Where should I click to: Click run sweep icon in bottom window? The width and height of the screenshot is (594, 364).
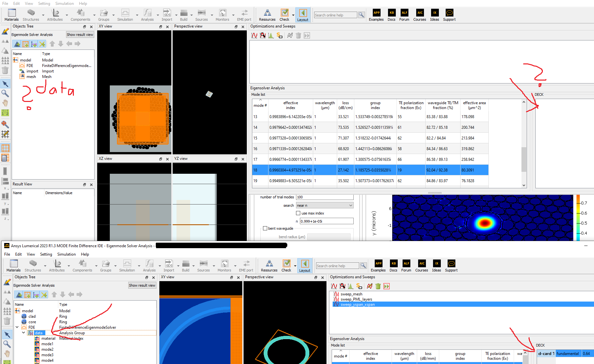click(386, 286)
